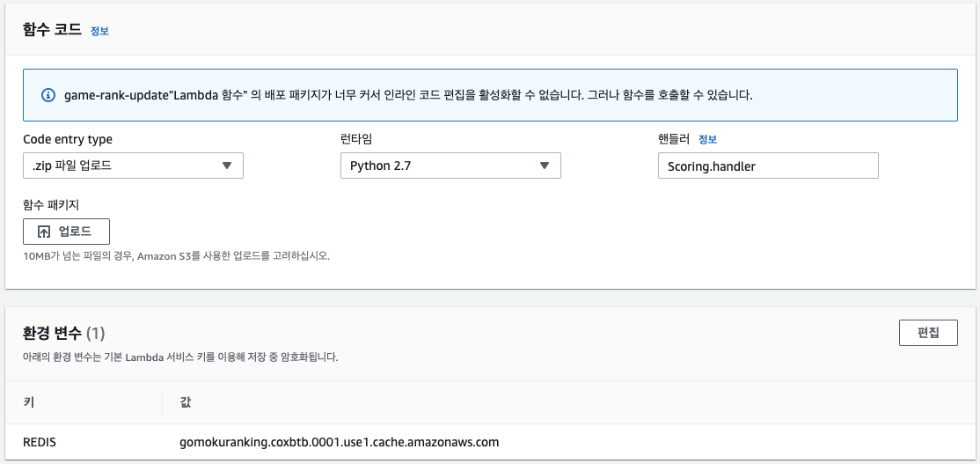Click the 런타임 dropdown triangle arrow
The height and width of the screenshot is (464, 980).
(545, 166)
